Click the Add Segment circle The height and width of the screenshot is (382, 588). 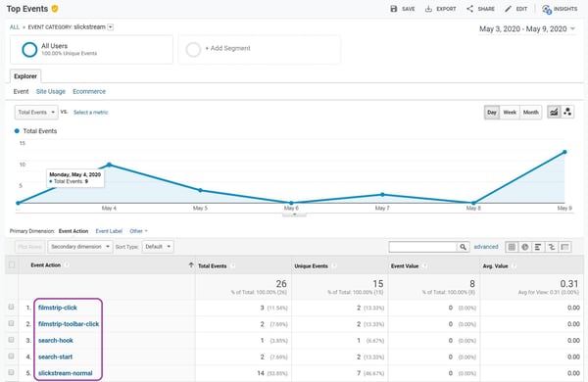(x=193, y=49)
